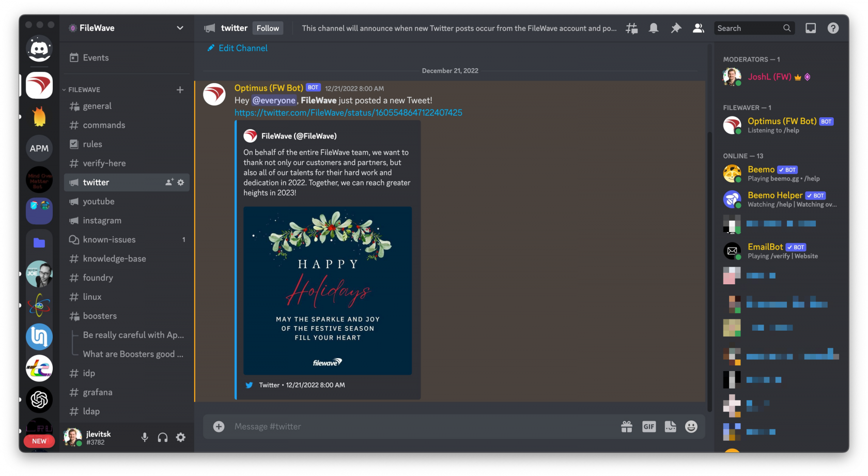Open EmailBot member profile
868x476 pixels.
(x=781, y=251)
